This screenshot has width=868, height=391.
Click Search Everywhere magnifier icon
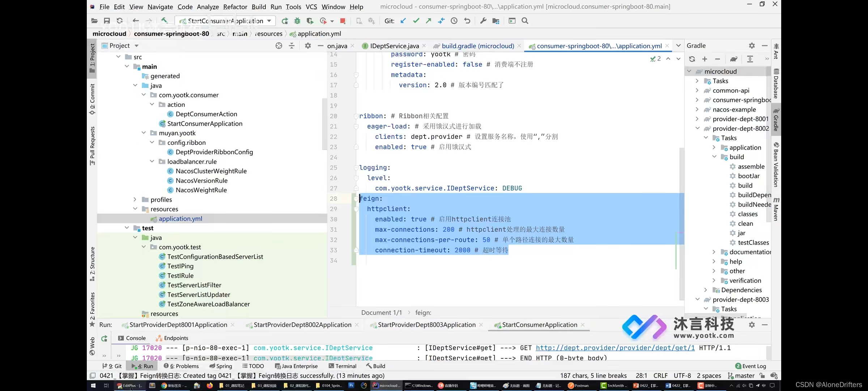click(525, 21)
